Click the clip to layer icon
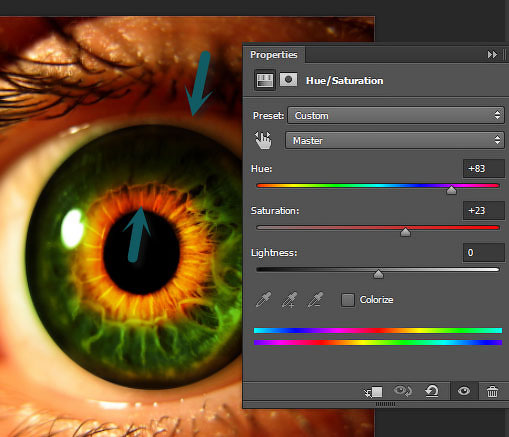The height and width of the screenshot is (437, 509). point(373,392)
